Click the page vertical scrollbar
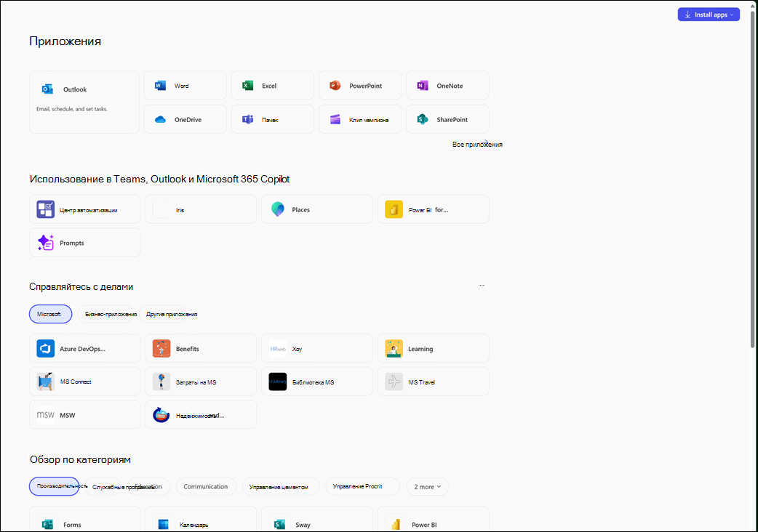This screenshot has width=758, height=532. click(752, 179)
